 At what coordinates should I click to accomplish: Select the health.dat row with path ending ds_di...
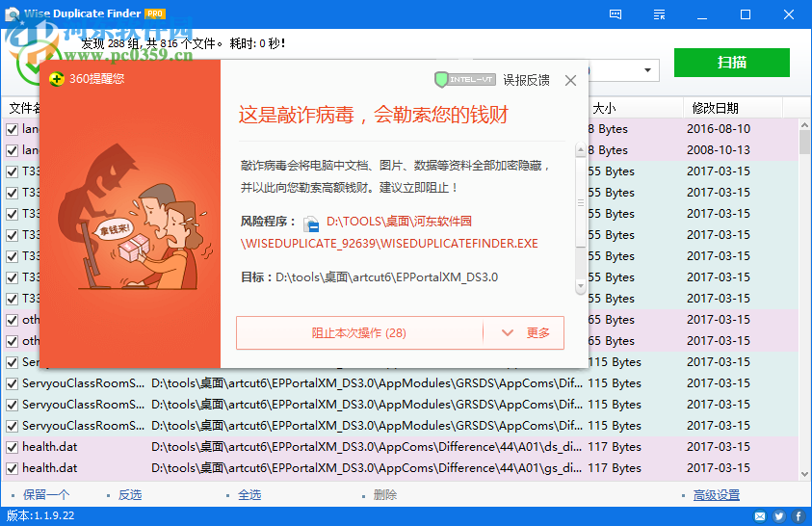pos(401,447)
